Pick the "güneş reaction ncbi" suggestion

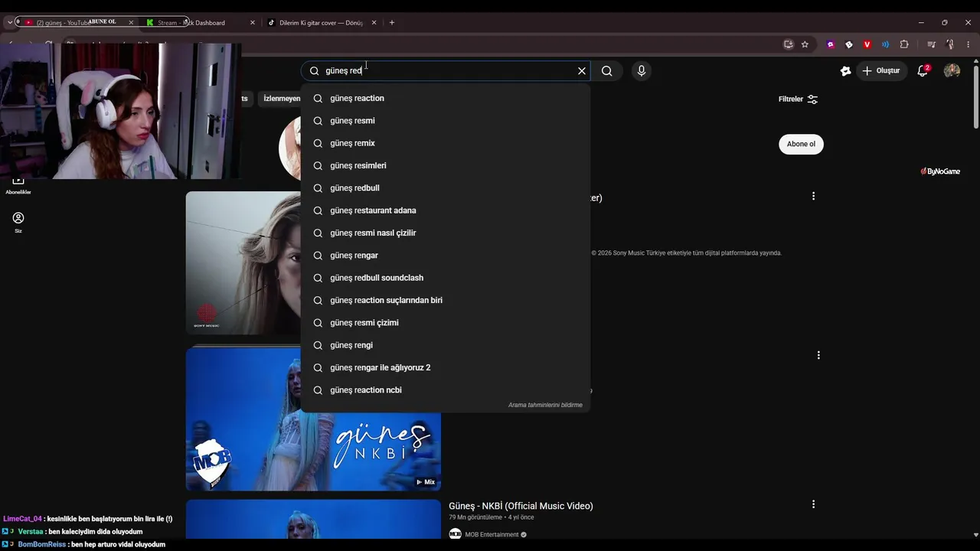click(x=446, y=390)
